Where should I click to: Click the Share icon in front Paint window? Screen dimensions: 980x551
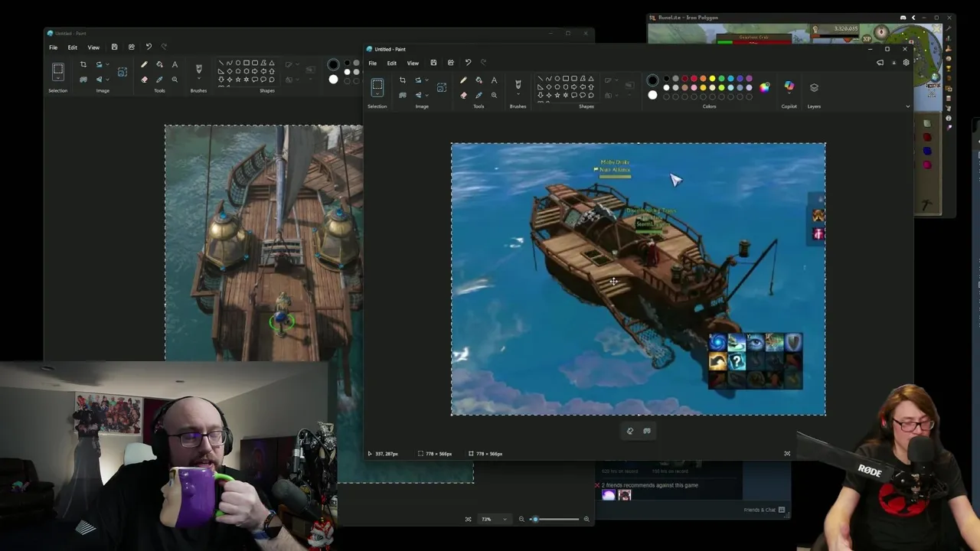click(x=451, y=63)
